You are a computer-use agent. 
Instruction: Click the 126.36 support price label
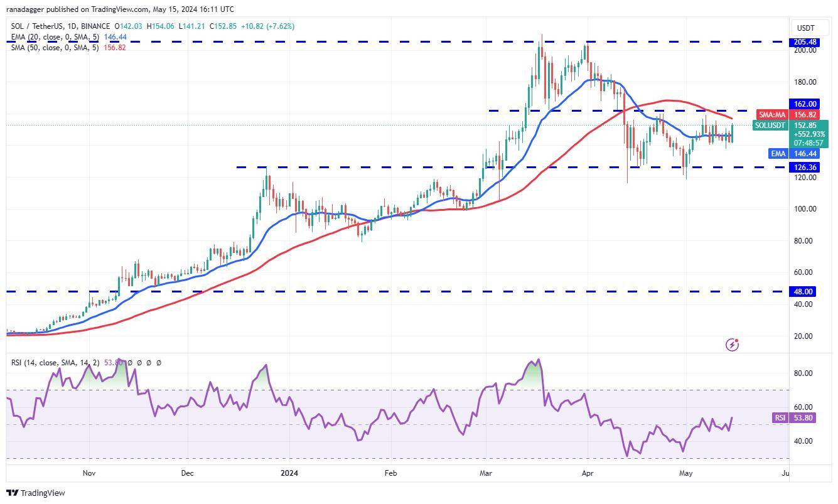805,168
